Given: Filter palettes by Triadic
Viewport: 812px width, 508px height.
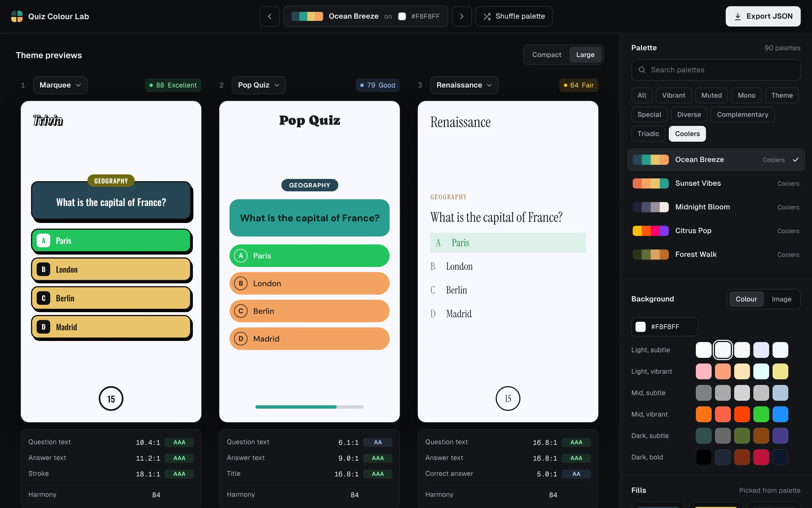Looking at the screenshot, I should pos(648,134).
